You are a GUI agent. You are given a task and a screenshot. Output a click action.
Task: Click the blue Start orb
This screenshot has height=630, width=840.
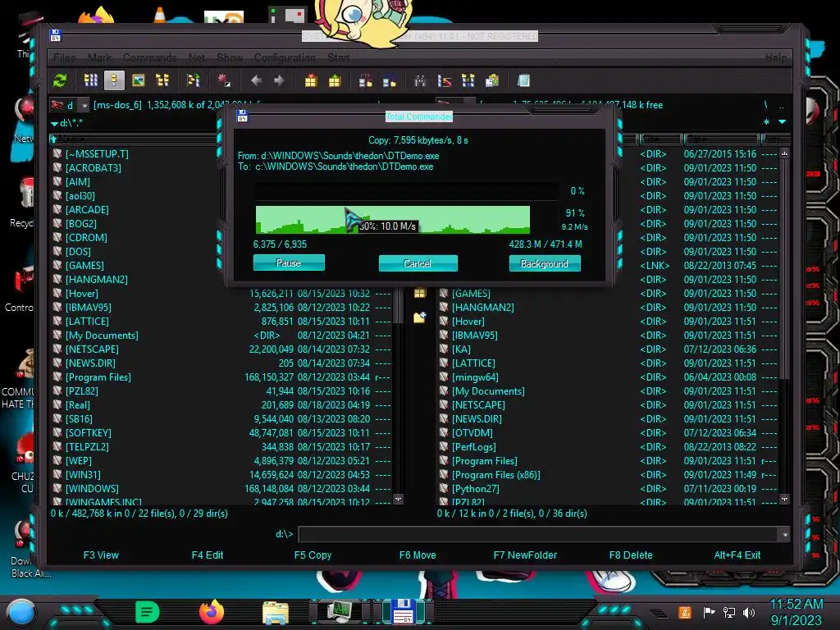click(21, 612)
